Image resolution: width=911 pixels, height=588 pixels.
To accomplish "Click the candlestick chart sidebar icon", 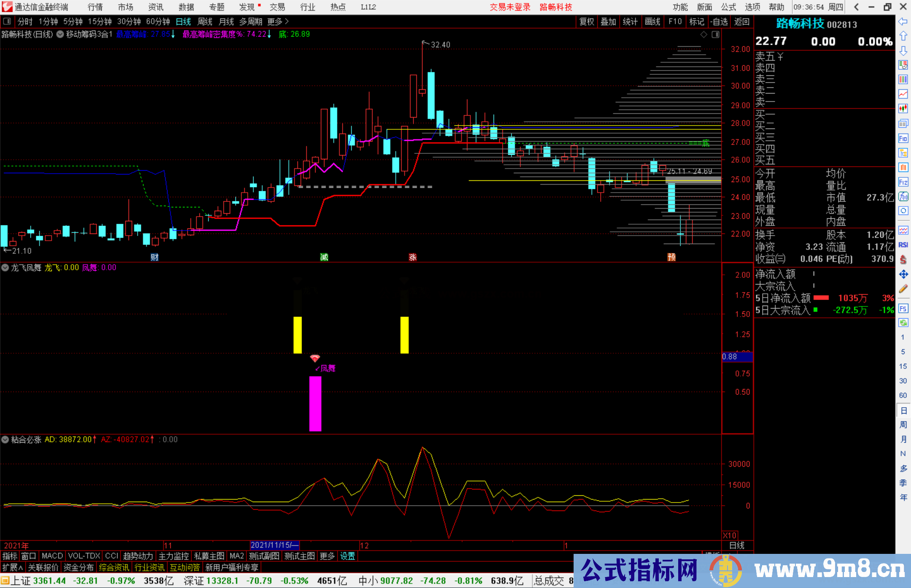I will [903, 109].
